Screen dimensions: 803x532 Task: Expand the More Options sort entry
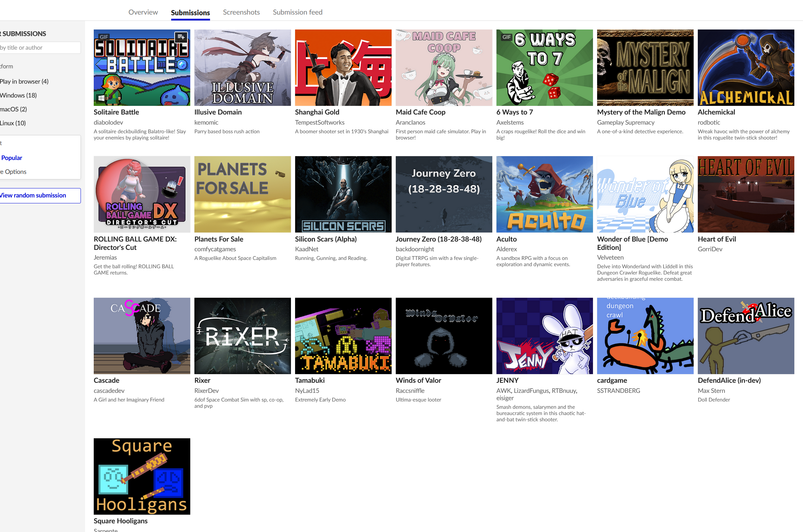click(14, 172)
